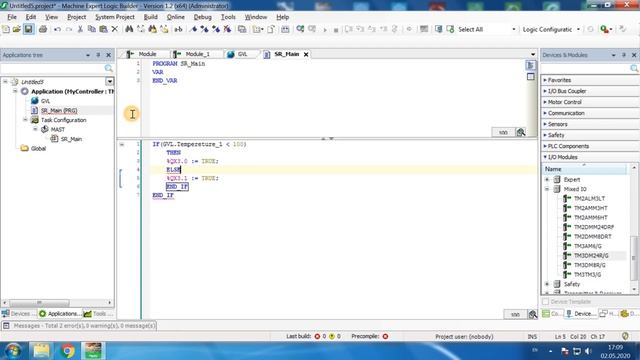The image size is (640, 360).
Task: Collapse the Mixed IO modules group
Action: tap(547, 189)
